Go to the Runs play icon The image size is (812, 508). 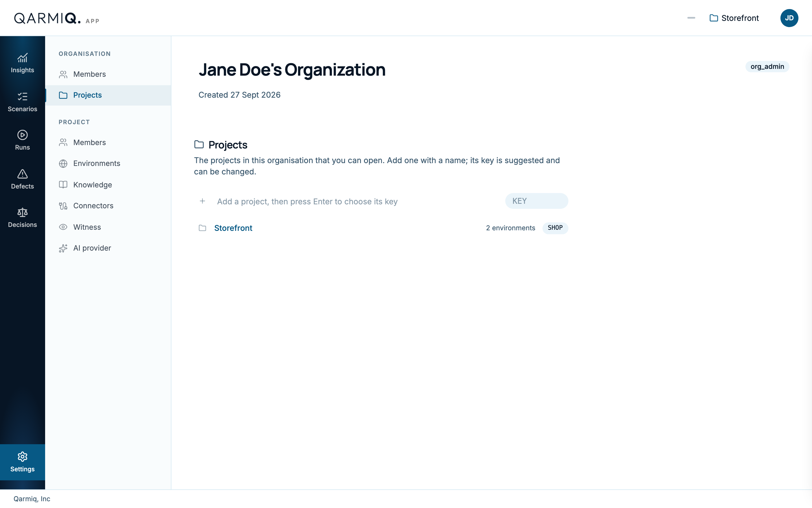coord(23,135)
